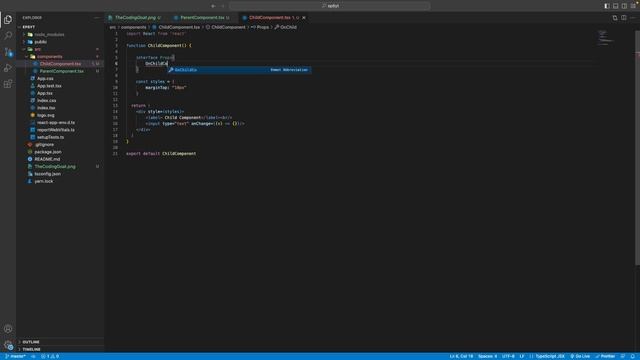Image resolution: width=640 pixels, height=360 pixels.
Task: Accept the OnChildCa Emmet suggestion
Action: click(239, 70)
